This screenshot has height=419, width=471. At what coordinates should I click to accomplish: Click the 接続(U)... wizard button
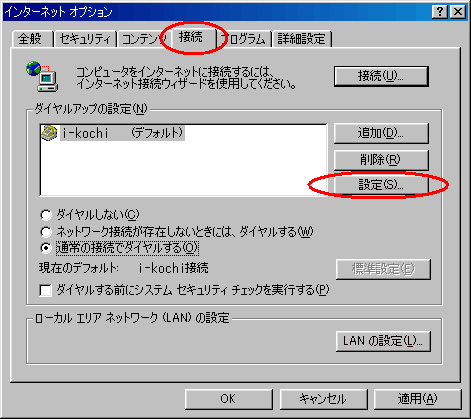tap(381, 76)
